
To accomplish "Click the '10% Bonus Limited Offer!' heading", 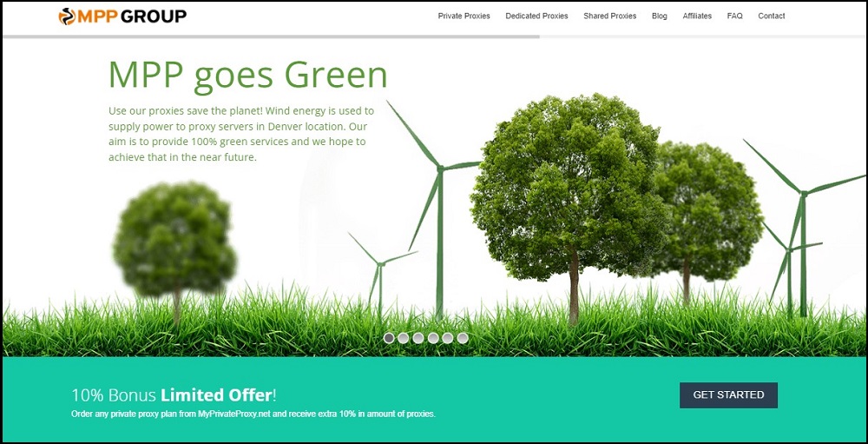I will tap(174, 395).
